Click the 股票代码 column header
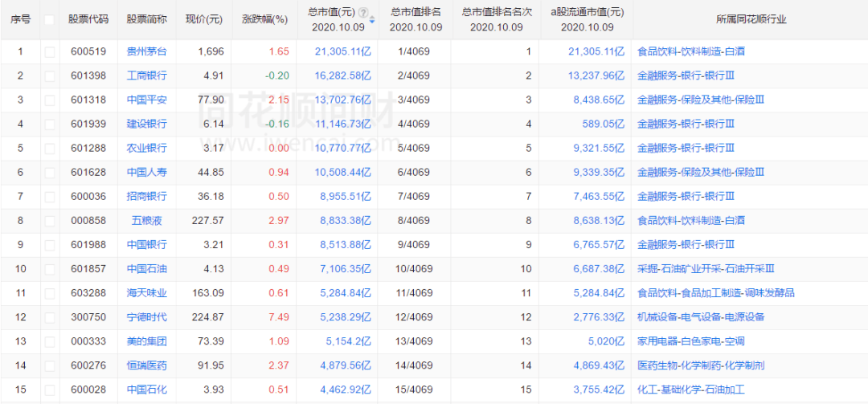The height and width of the screenshot is (404, 868). click(x=88, y=19)
